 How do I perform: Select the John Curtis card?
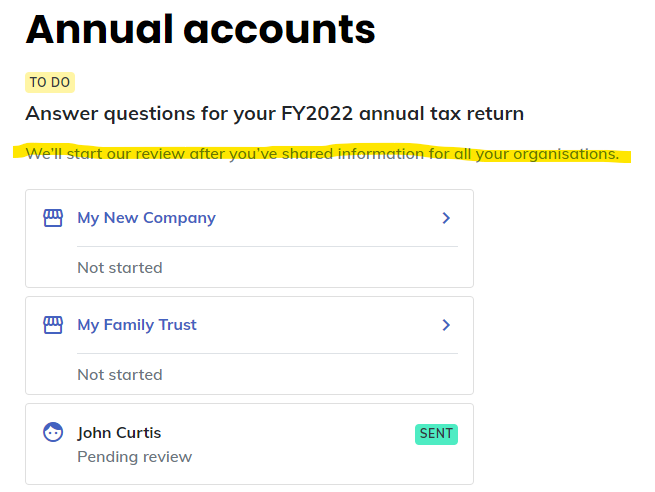click(249, 444)
